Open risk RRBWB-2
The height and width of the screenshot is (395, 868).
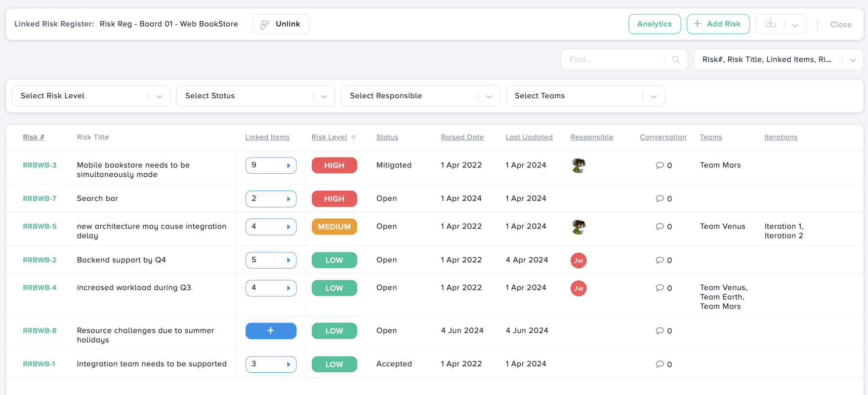(40, 260)
